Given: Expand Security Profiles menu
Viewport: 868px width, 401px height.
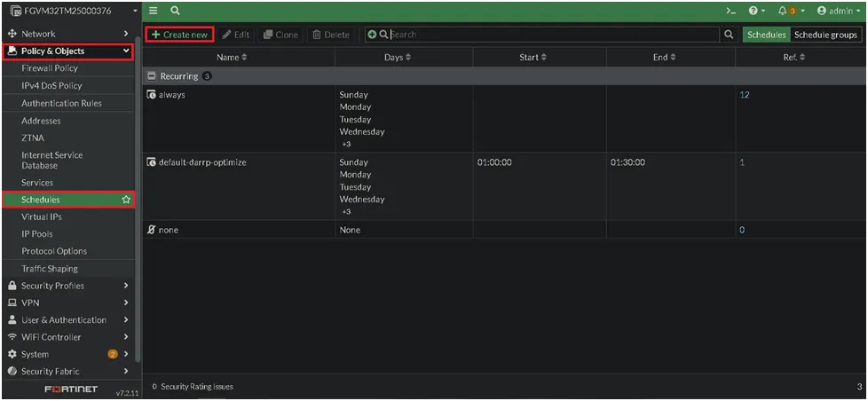Looking at the screenshot, I should (68, 286).
